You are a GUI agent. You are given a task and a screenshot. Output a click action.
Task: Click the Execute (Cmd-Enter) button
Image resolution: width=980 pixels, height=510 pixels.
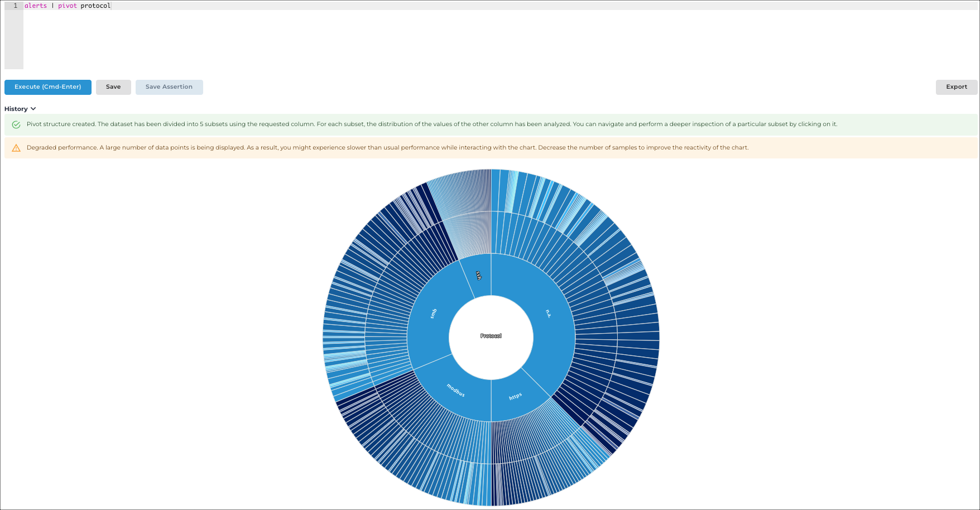tap(48, 87)
